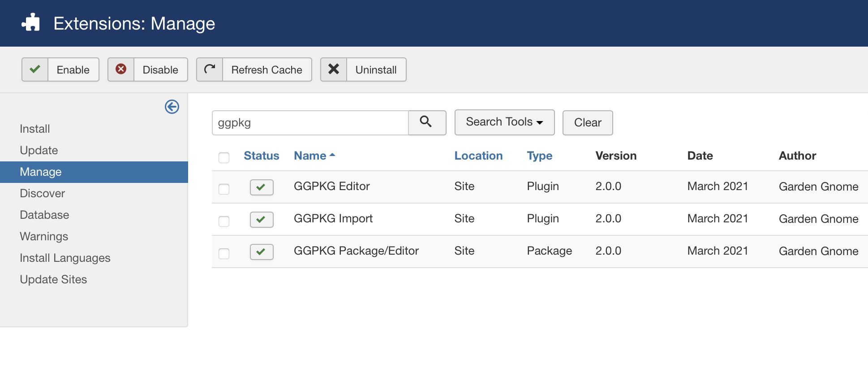Collapse sidebar with the circled arrow icon
868x373 pixels.
[172, 107]
